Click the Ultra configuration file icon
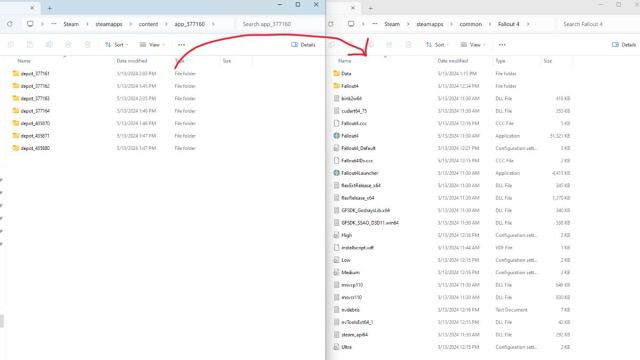Screen dimensions: 640x360 (336, 347)
